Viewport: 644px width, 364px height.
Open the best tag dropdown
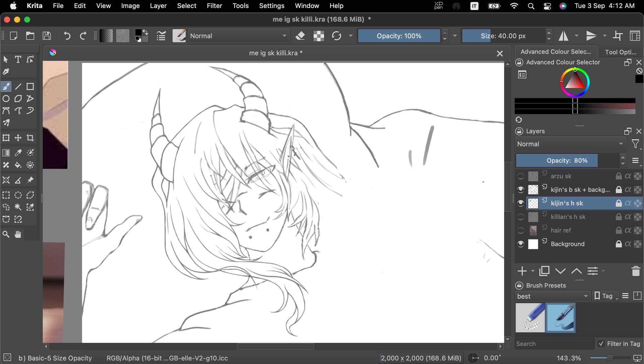(x=552, y=296)
